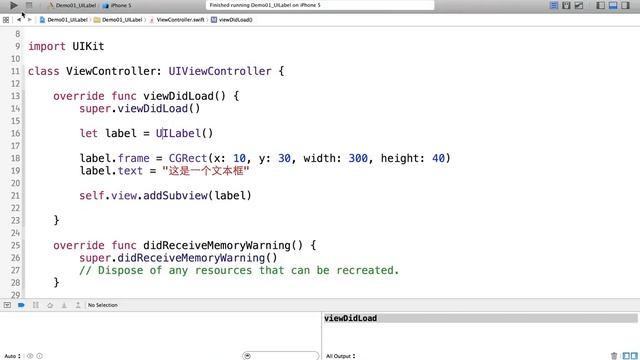Click the 'import UIKit' code line
The height and width of the screenshot is (360, 640).
66,46
